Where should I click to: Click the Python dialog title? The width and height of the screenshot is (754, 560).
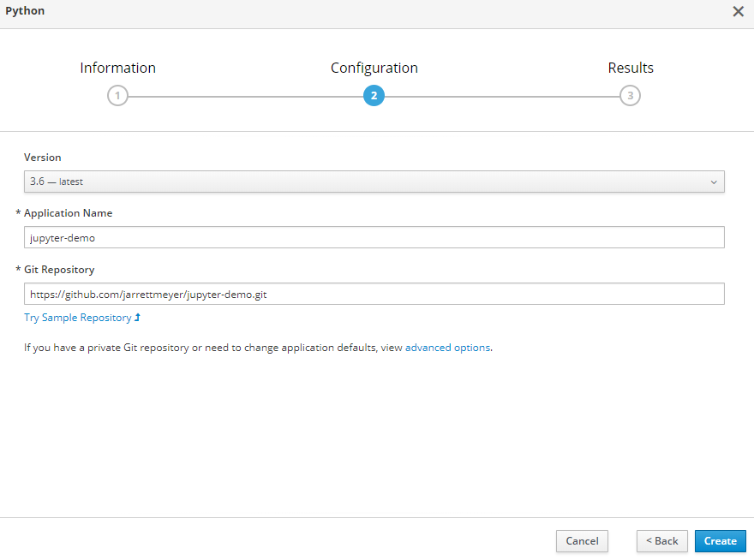(x=25, y=11)
